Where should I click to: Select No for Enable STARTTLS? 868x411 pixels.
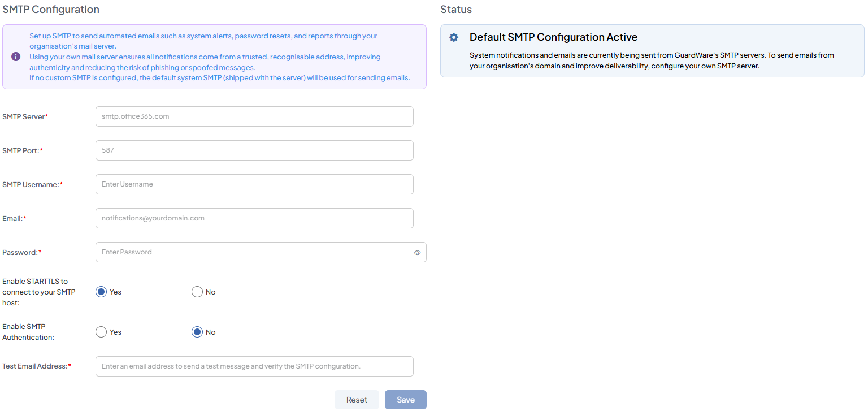pos(197,292)
